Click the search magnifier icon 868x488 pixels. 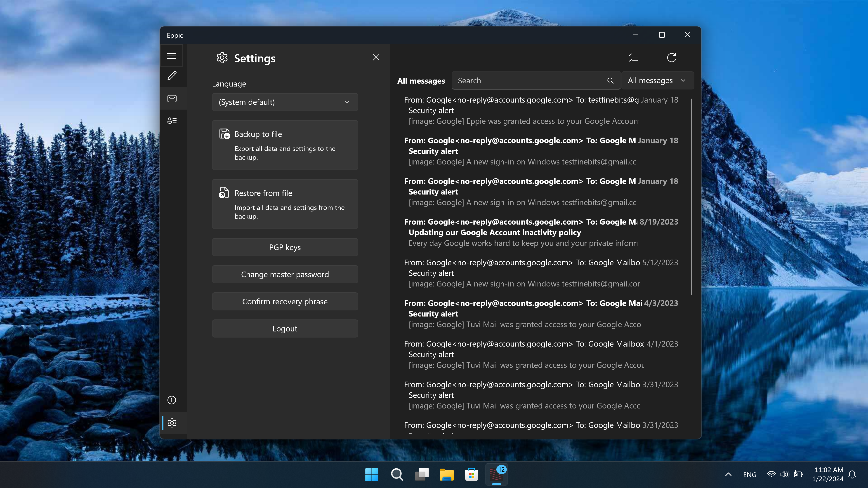(611, 80)
